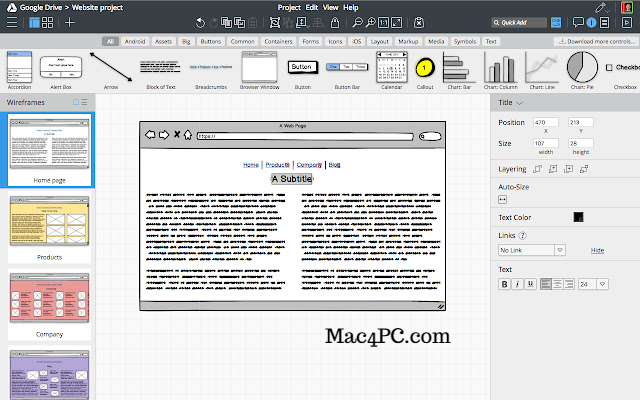Image resolution: width=640 pixels, height=400 pixels.
Task: Click the Size width input field
Action: [x=546, y=143]
